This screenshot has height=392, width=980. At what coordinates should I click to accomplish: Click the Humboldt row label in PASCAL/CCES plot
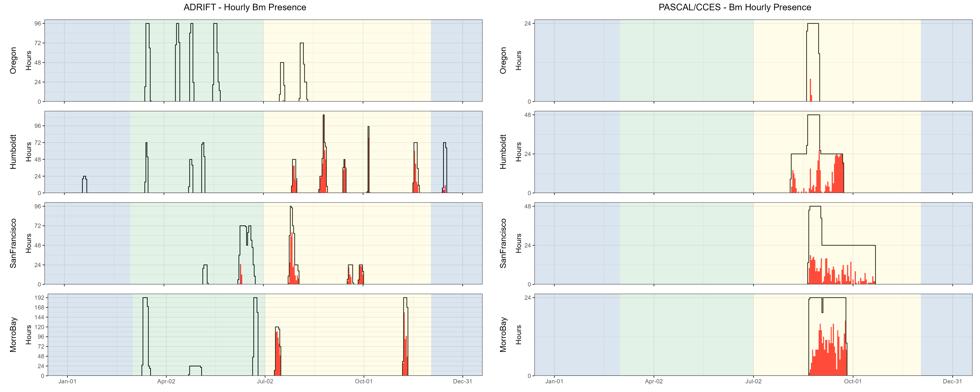pos(503,152)
